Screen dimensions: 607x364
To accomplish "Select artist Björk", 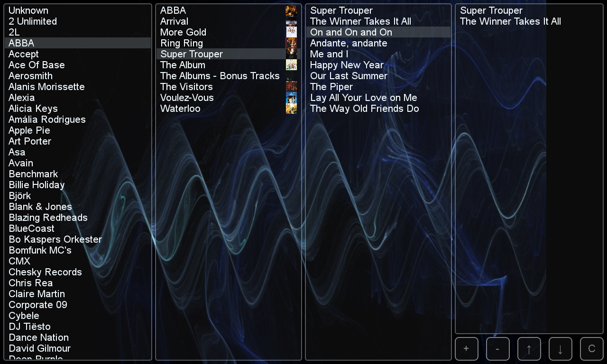I will pyautogui.click(x=78, y=196).
